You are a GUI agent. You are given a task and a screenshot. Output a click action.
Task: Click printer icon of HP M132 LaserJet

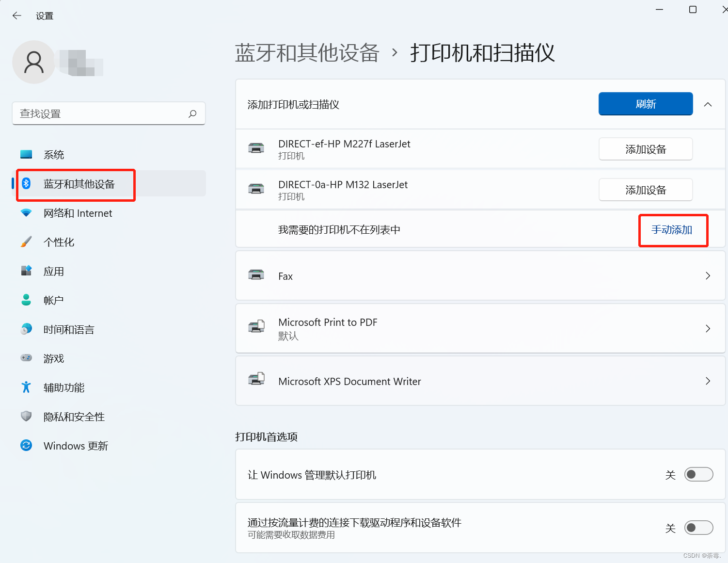(x=256, y=189)
